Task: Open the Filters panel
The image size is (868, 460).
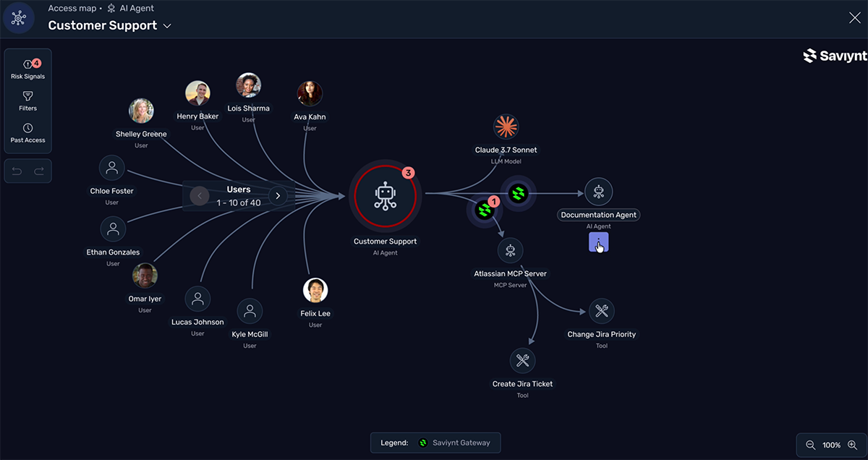Action: 27,101
